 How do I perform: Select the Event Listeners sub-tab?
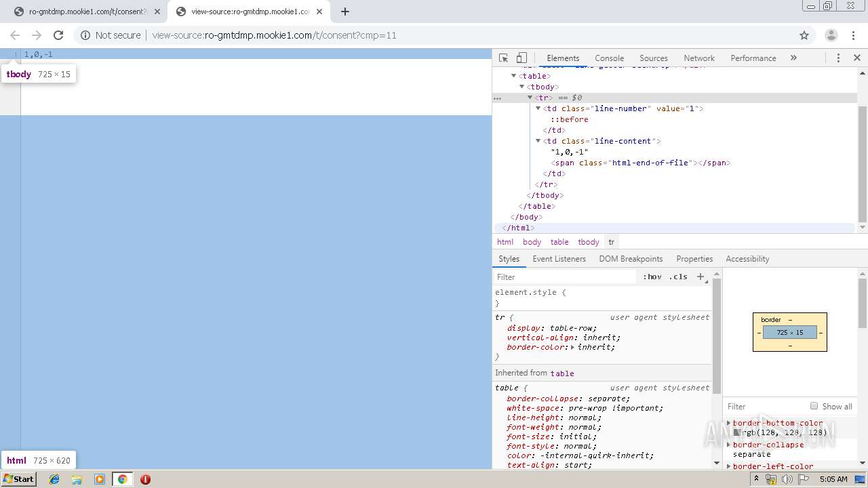click(x=559, y=259)
